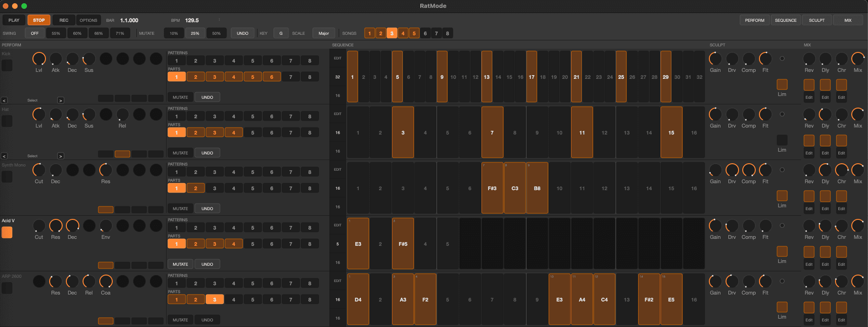This screenshot has width=868, height=327.
Task: Switch to the PERFORM view tab
Action: (755, 20)
